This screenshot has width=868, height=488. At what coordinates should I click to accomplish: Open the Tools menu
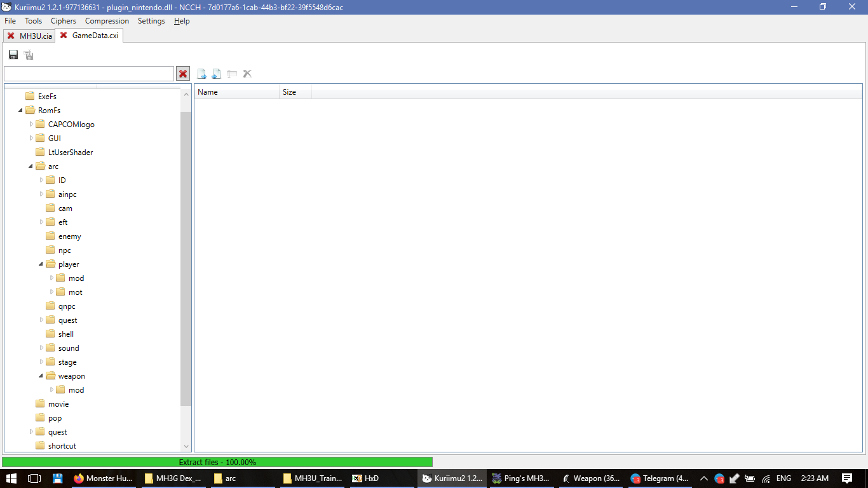click(34, 21)
